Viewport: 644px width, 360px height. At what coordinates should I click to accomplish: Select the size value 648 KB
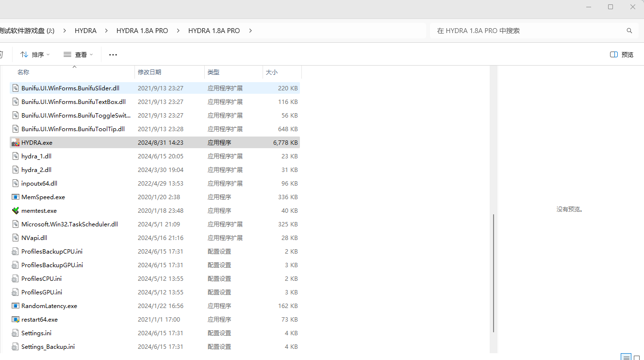[x=288, y=129]
